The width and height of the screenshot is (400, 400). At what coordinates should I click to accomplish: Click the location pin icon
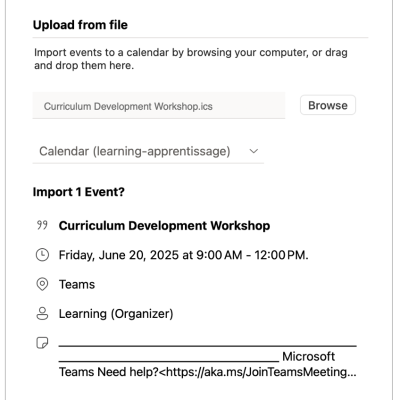point(42,284)
